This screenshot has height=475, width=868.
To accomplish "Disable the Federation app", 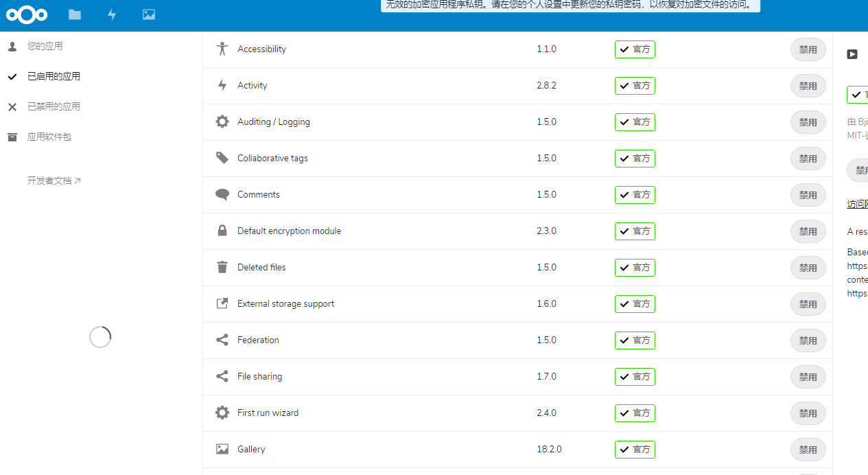I will tap(808, 340).
